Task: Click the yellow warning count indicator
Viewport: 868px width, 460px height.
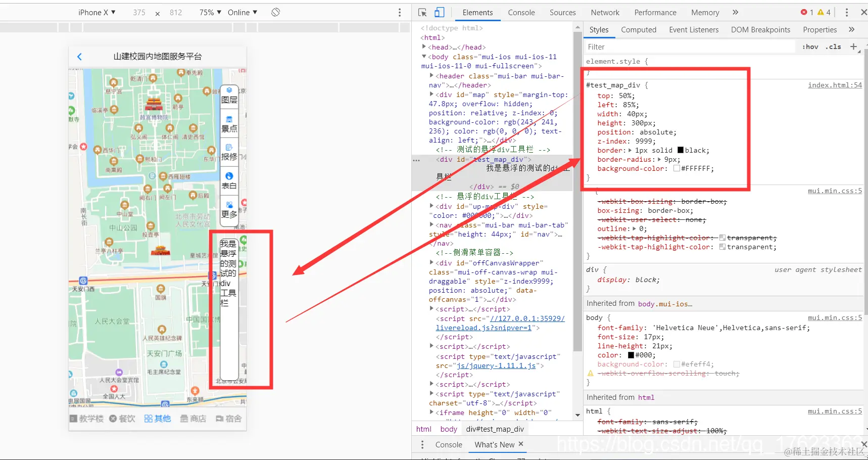Action: tap(824, 12)
